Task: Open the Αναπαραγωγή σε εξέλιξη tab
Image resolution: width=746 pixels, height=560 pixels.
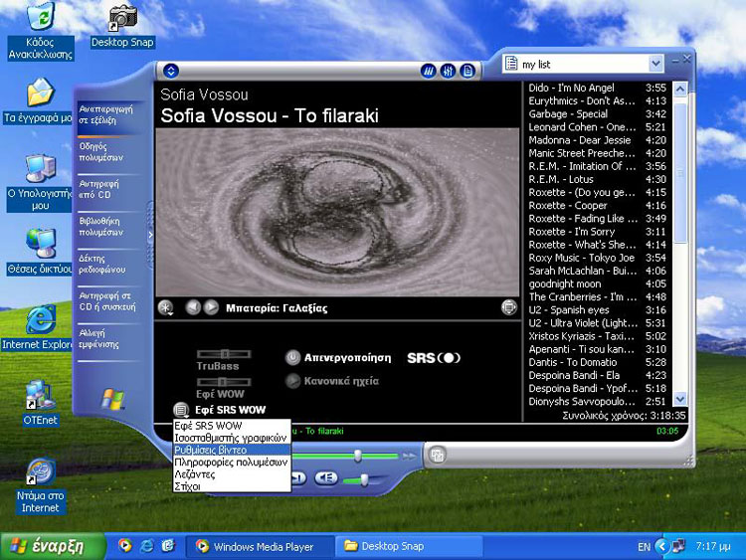Action: pos(108,114)
